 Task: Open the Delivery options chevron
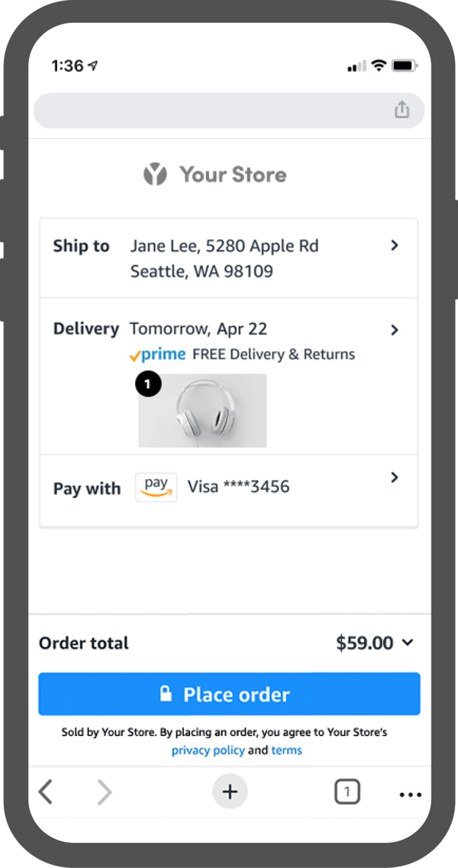pyautogui.click(x=395, y=330)
